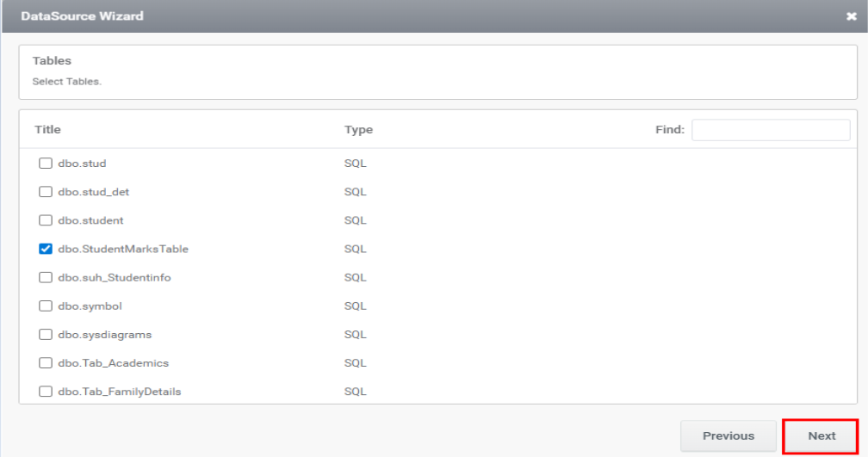Screen dimensions: 868x457
Task: Close the DataSource Wizard dialog
Action: click(852, 16)
